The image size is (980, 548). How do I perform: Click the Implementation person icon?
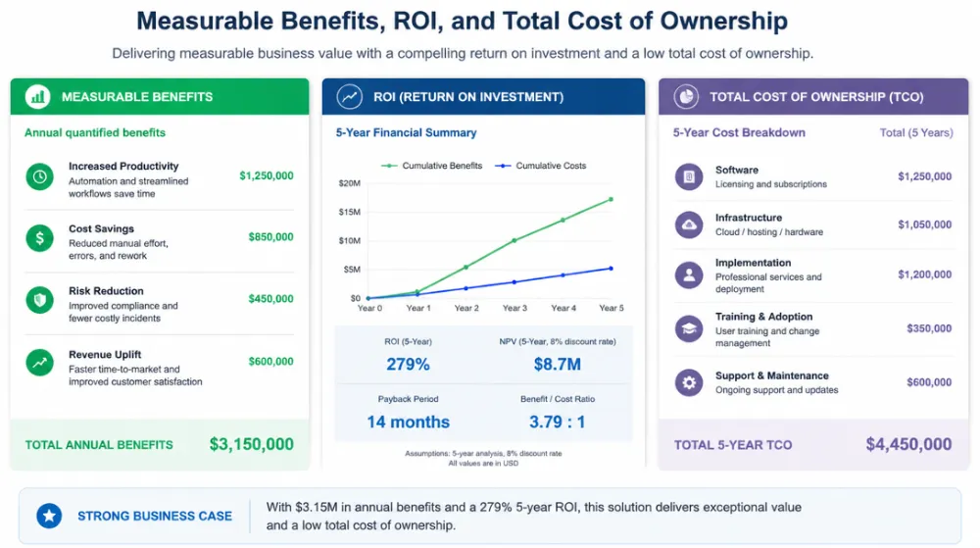click(689, 274)
